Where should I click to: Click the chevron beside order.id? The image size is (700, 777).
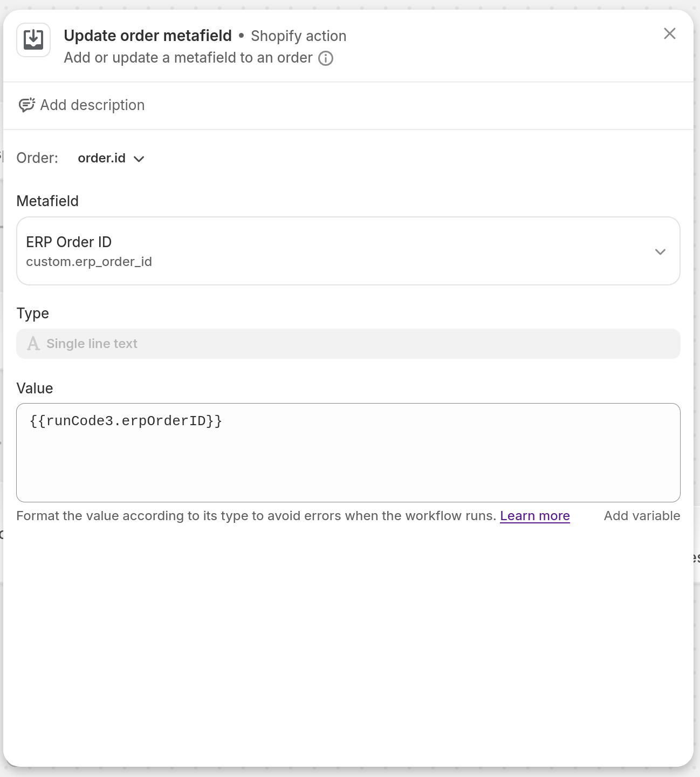[x=139, y=159]
